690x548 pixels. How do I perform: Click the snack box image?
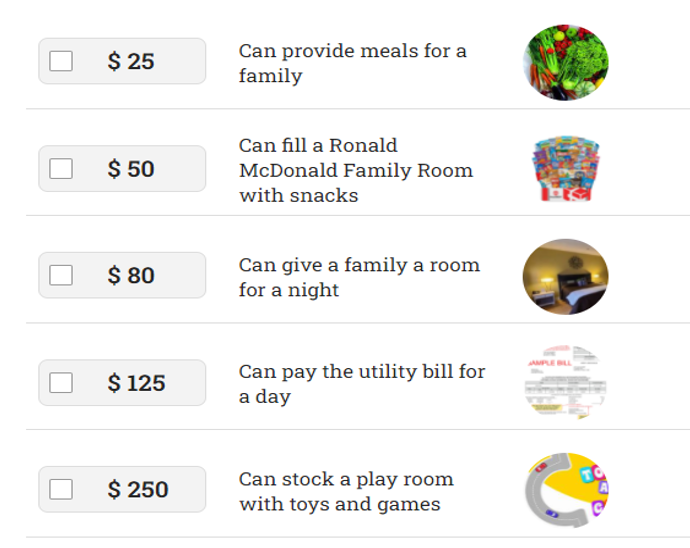pos(566,169)
